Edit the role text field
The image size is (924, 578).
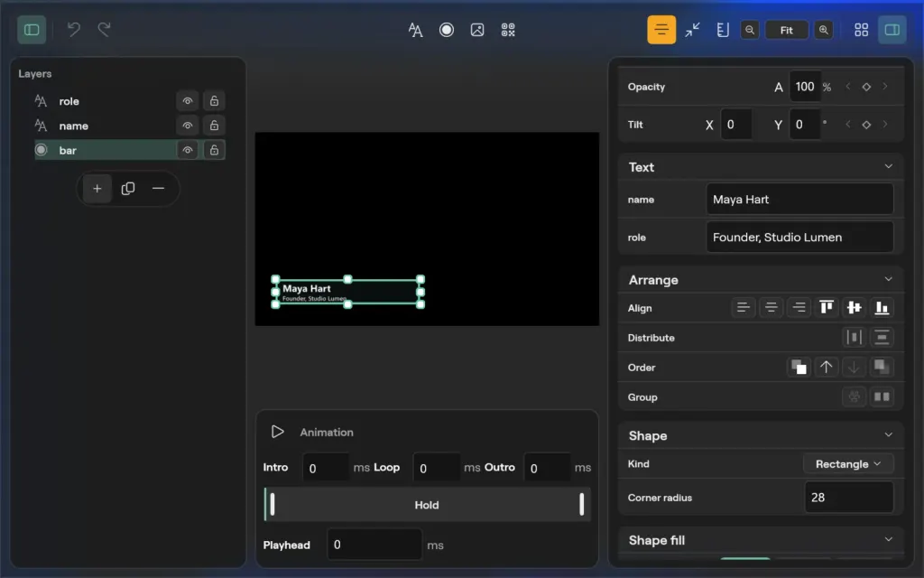coord(799,238)
